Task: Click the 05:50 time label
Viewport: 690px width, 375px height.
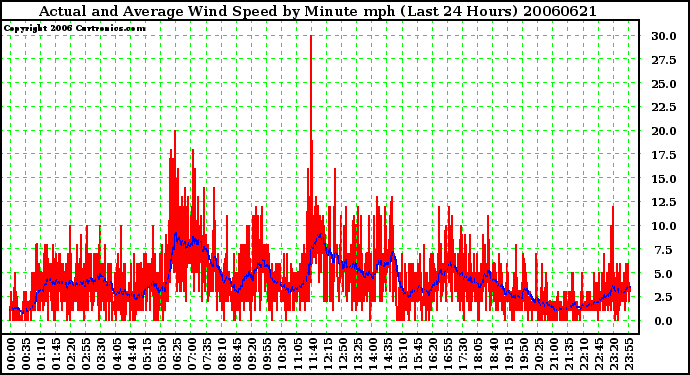Action: tap(161, 354)
